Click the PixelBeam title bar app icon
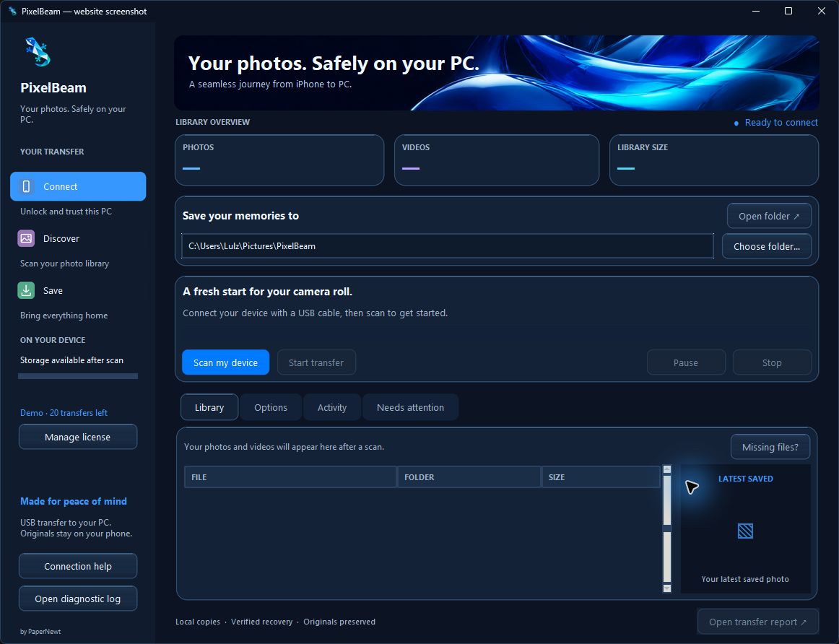The height and width of the screenshot is (644, 839). pyautogui.click(x=13, y=12)
